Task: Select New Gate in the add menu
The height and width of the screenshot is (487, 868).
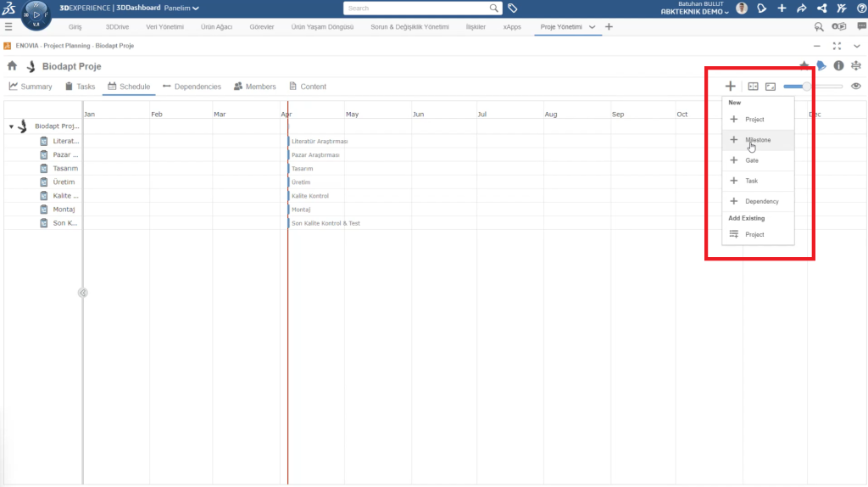Action: [752, 160]
